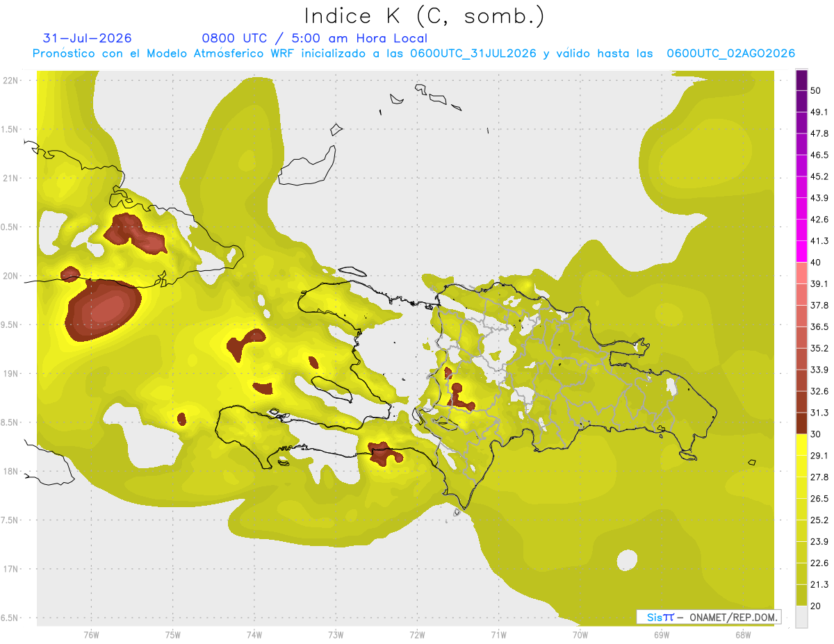834x644 pixels.
Task: Click the '45.2' legend value
Action: (x=819, y=176)
